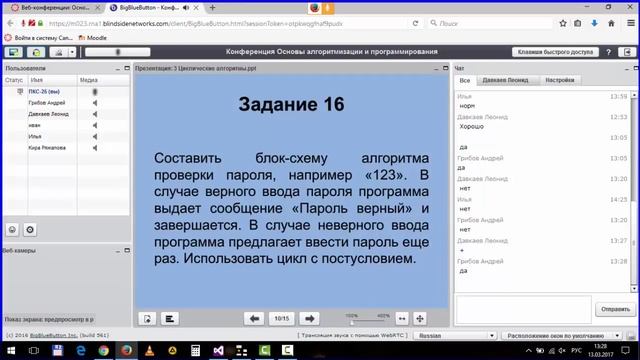Minimize the users panel

click(x=118, y=69)
